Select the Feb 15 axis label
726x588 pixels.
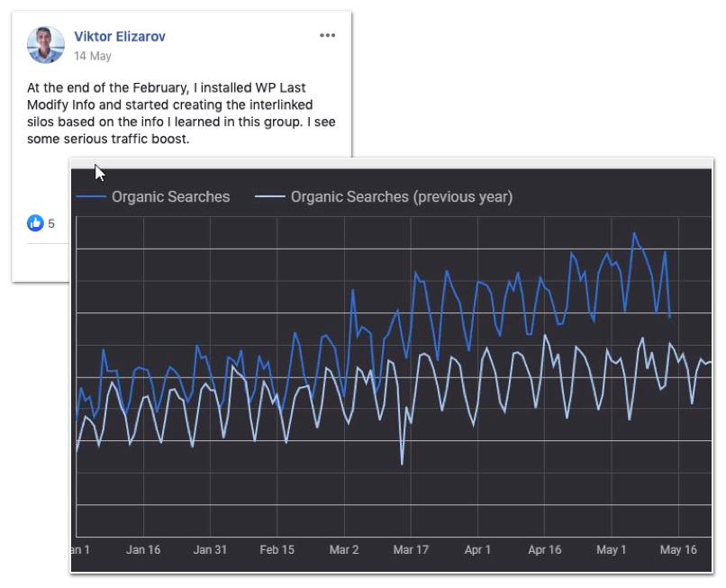pyautogui.click(x=277, y=549)
